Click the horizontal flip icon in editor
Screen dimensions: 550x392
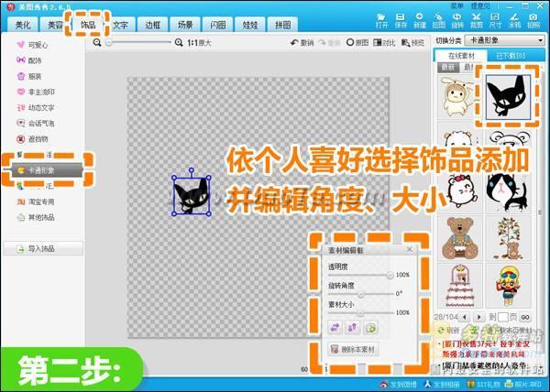pos(335,328)
